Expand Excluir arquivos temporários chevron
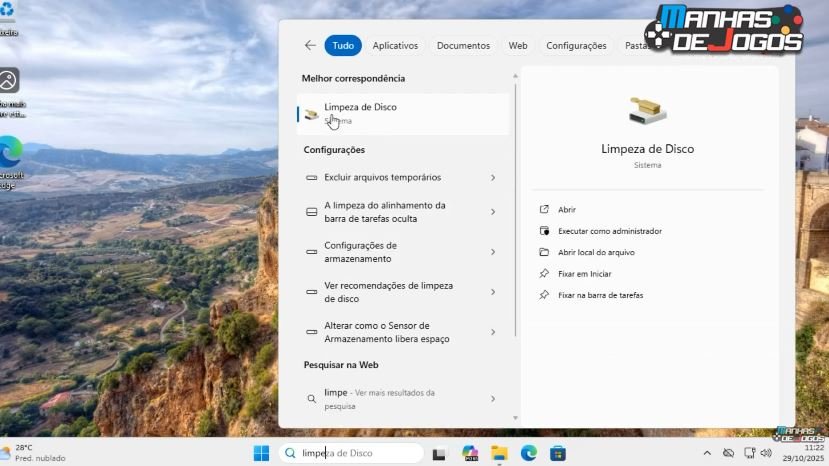Screen dimensions: 829x466 pos(493,178)
